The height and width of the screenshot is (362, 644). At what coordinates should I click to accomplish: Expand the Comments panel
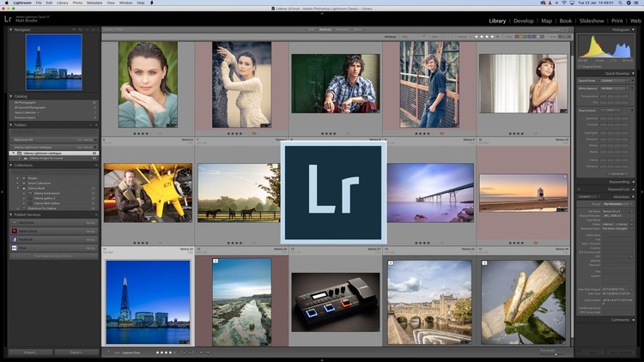(x=633, y=320)
